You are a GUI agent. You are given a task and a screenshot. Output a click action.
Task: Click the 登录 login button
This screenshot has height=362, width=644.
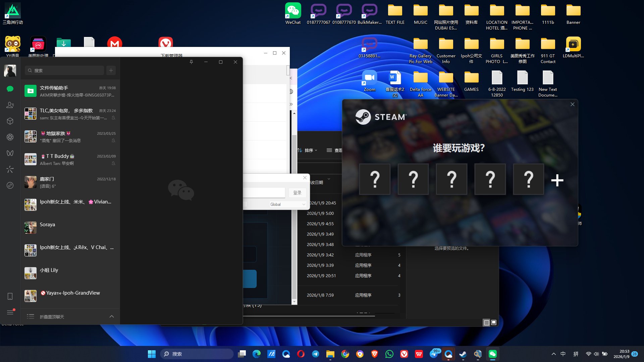coord(297,193)
